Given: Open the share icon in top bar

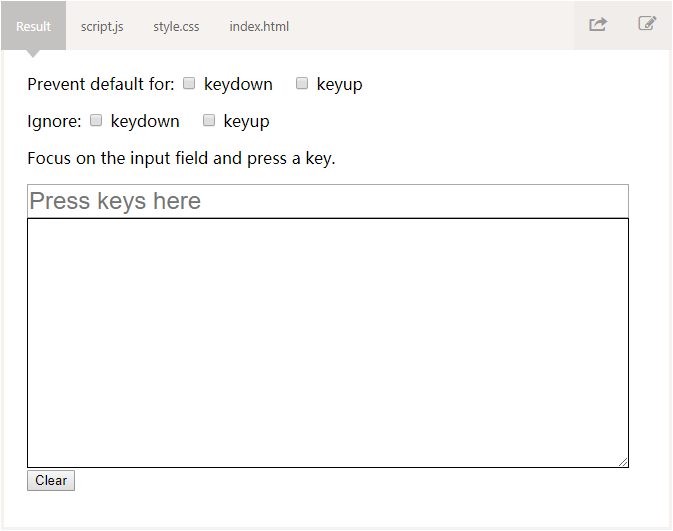Looking at the screenshot, I should click(598, 25).
